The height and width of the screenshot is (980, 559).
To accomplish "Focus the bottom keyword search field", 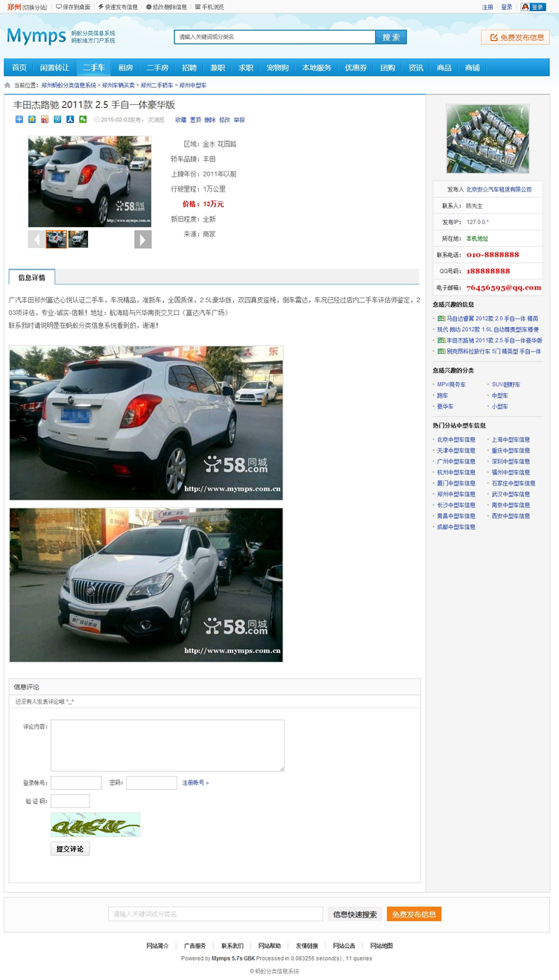I will coord(216,914).
